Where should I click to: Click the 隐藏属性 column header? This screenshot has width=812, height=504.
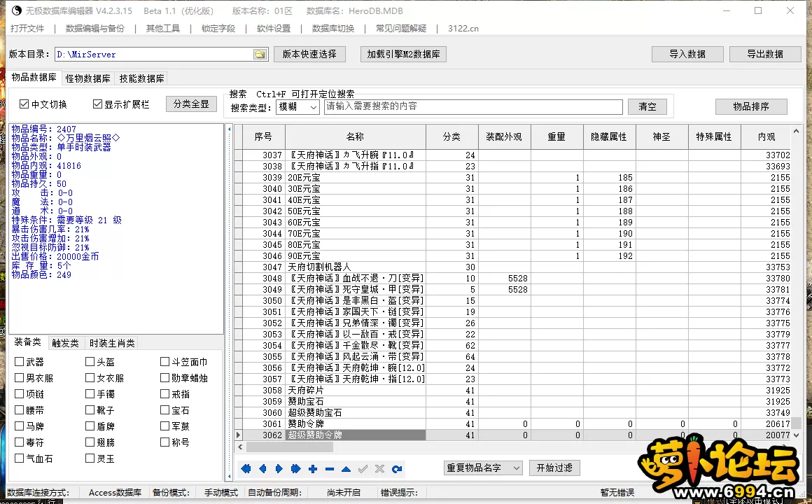tap(609, 136)
